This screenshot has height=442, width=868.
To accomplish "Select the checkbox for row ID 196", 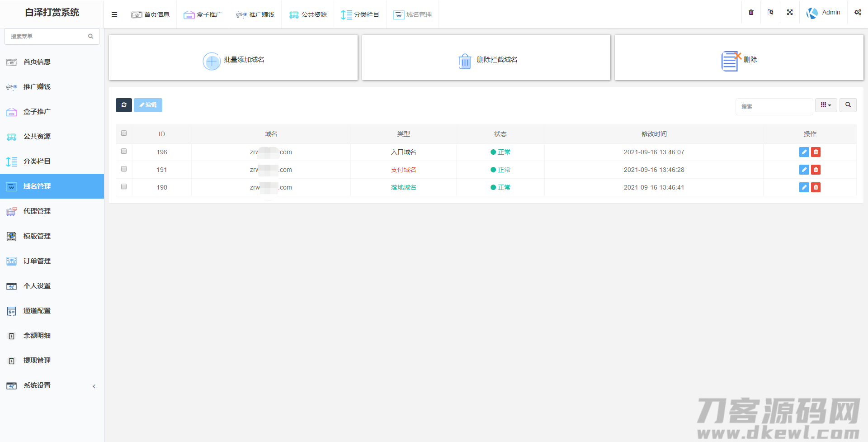I will click(x=124, y=152).
